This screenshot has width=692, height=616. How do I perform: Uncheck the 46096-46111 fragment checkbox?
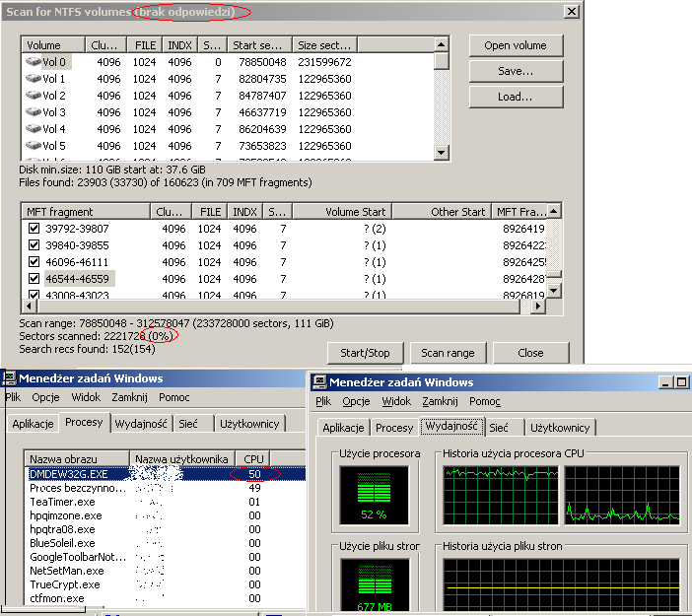35,262
